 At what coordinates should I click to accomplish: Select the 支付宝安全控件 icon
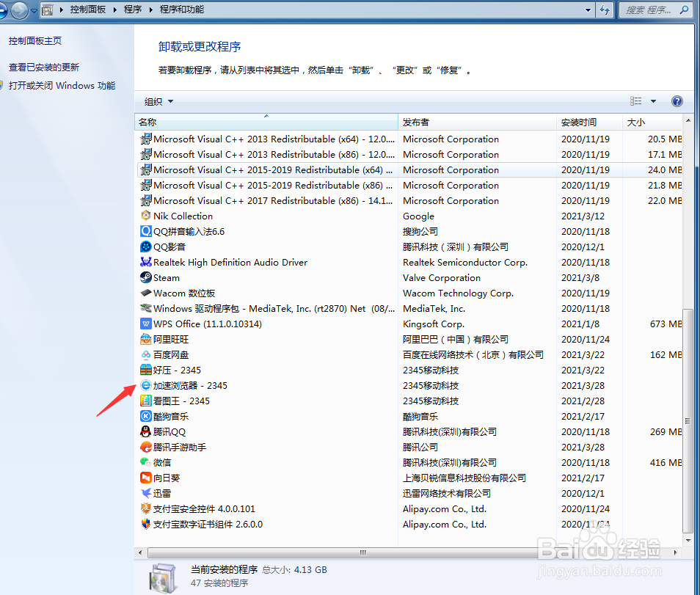(x=145, y=509)
